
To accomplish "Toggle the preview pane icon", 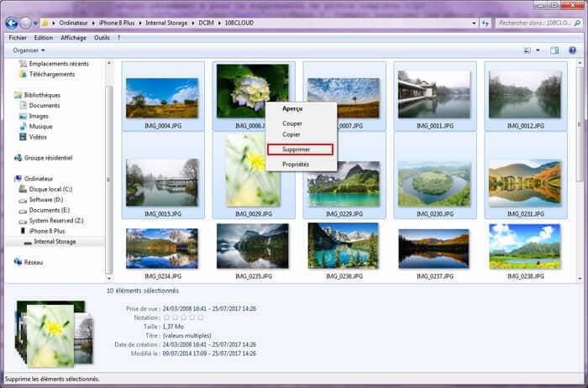I will [x=554, y=50].
